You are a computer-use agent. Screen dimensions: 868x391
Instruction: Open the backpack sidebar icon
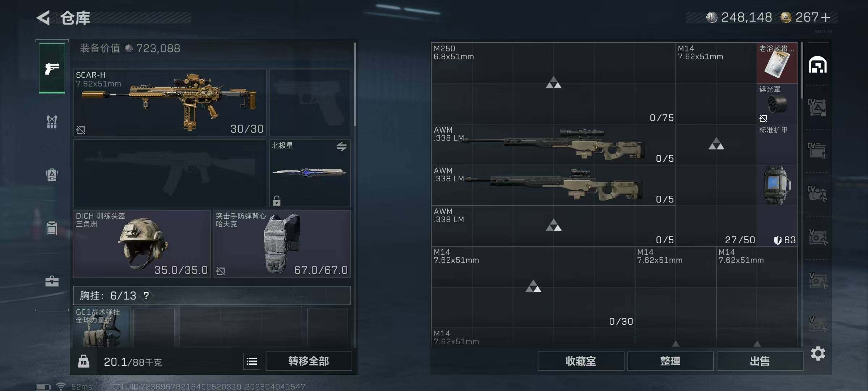pyautogui.click(x=52, y=175)
